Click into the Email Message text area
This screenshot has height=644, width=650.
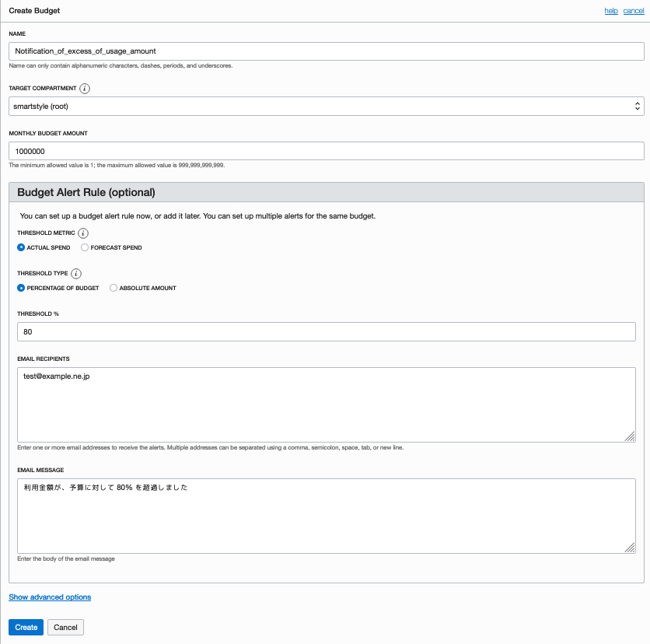[327, 516]
